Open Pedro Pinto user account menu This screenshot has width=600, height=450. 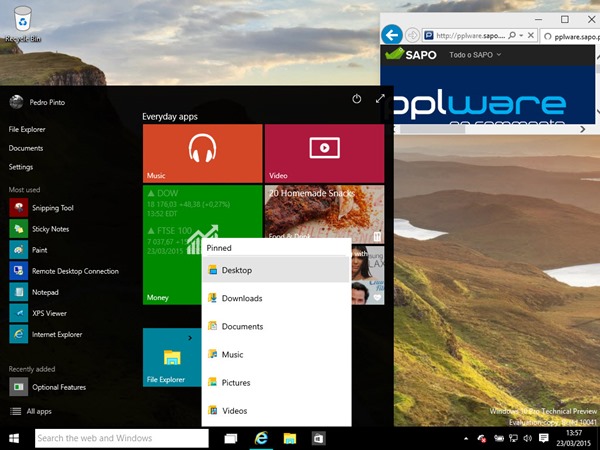coord(37,102)
